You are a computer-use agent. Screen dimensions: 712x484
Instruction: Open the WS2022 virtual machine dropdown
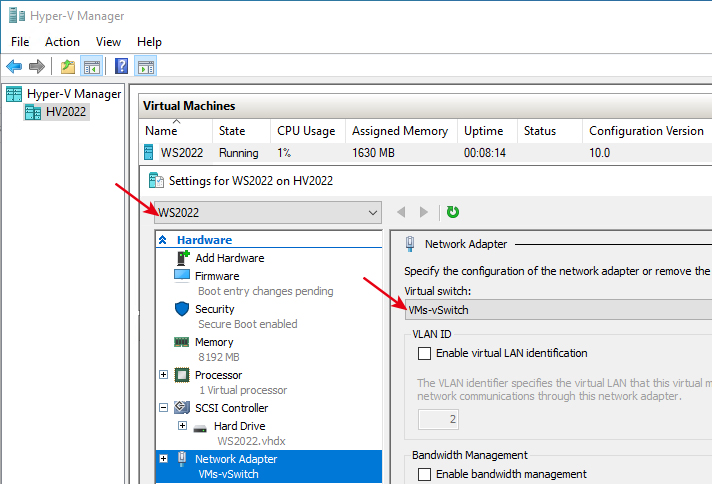(268, 212)
